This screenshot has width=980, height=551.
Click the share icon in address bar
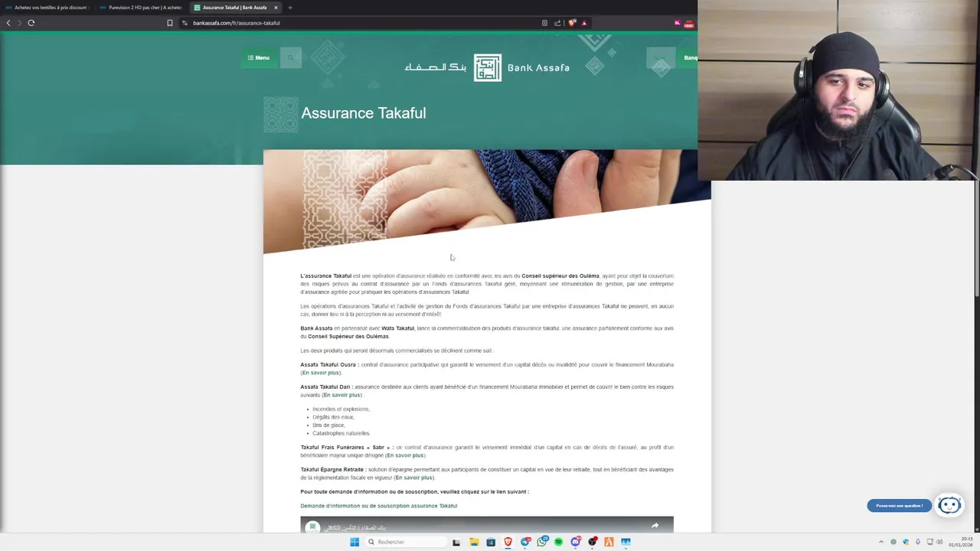pos(557,23)
